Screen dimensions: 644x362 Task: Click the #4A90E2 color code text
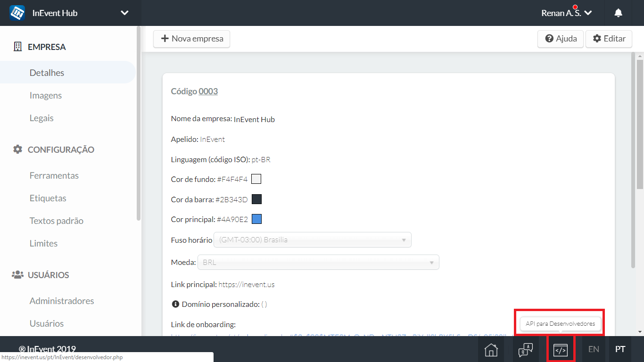[232, 219]
